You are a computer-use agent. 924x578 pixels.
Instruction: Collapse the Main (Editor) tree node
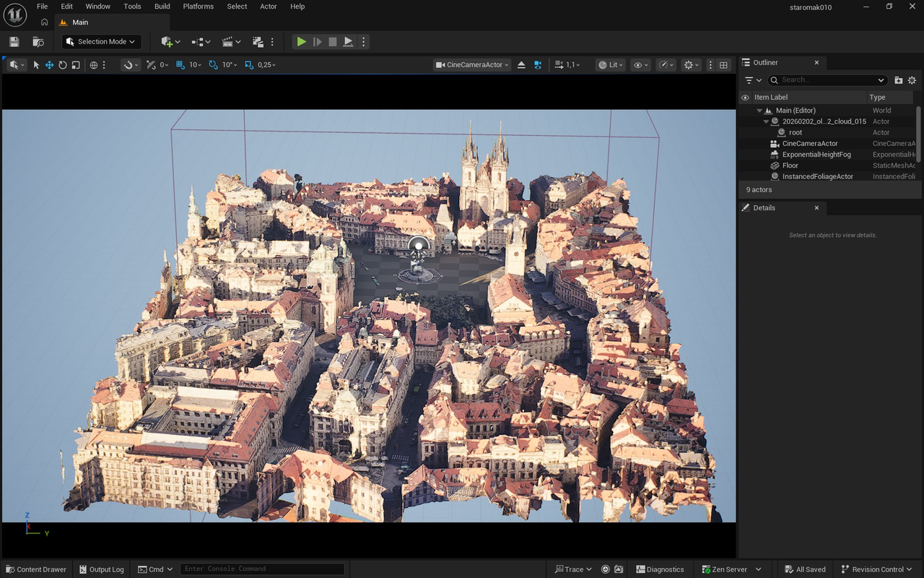tap(759, 111)
